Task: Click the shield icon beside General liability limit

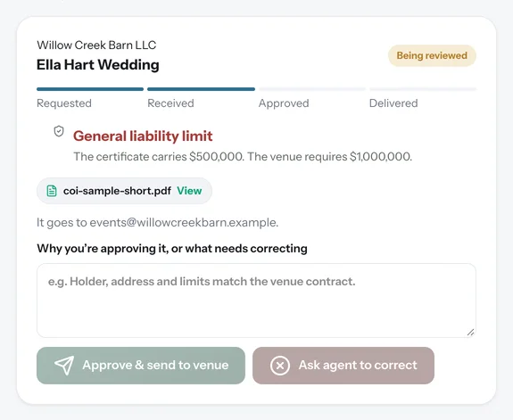Action: click(59, 131)
